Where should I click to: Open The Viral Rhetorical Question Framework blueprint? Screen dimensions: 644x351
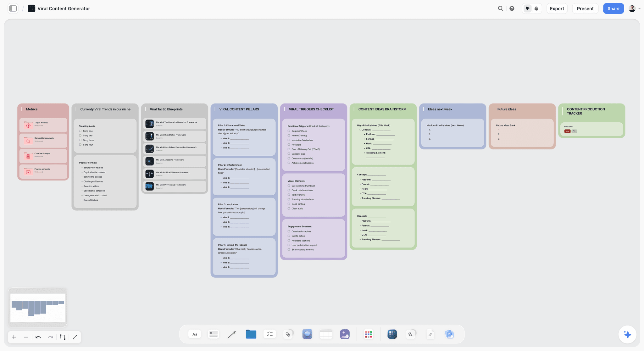175,124
